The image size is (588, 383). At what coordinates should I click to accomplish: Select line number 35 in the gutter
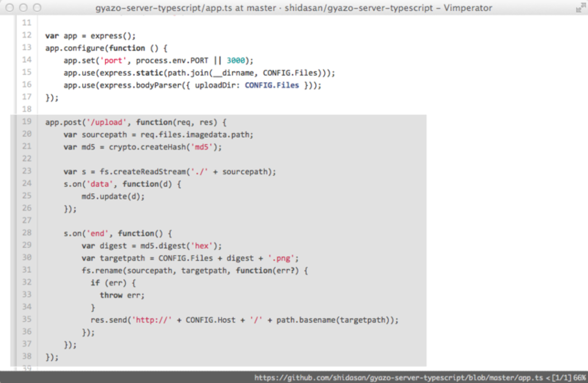click(x=27, y=319)
